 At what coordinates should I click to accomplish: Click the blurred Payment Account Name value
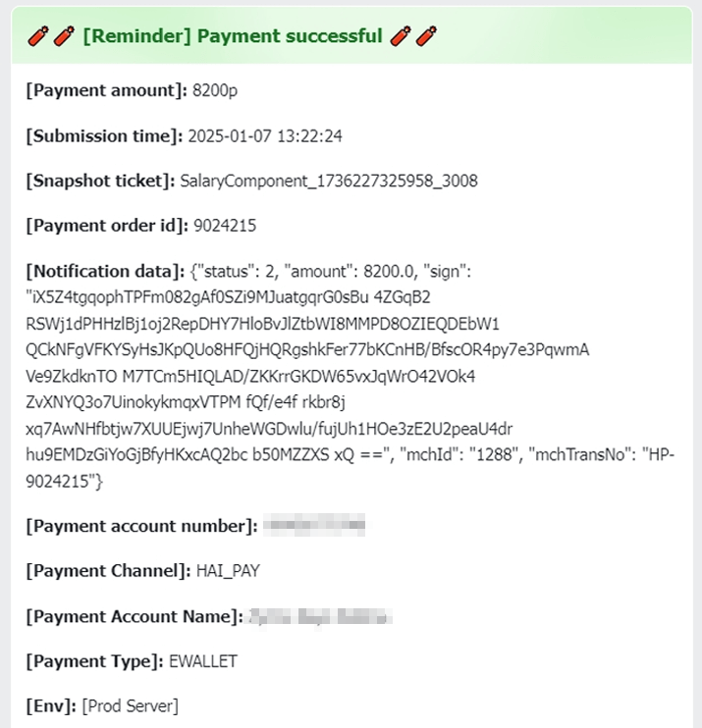[320, 616]
